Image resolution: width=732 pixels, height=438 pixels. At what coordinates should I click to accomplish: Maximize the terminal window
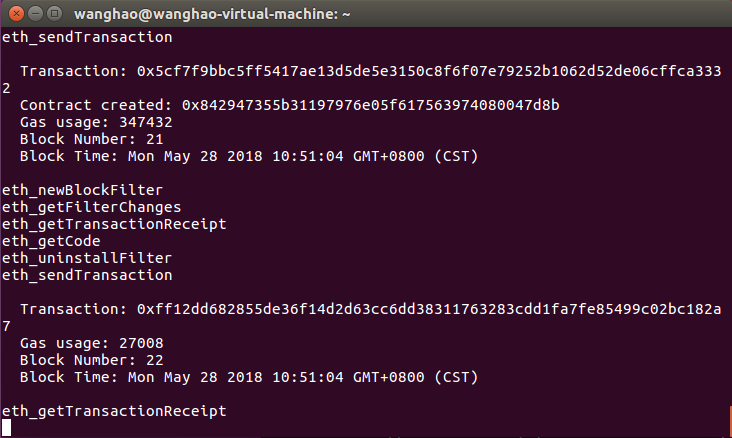click(x=52, y=14)
